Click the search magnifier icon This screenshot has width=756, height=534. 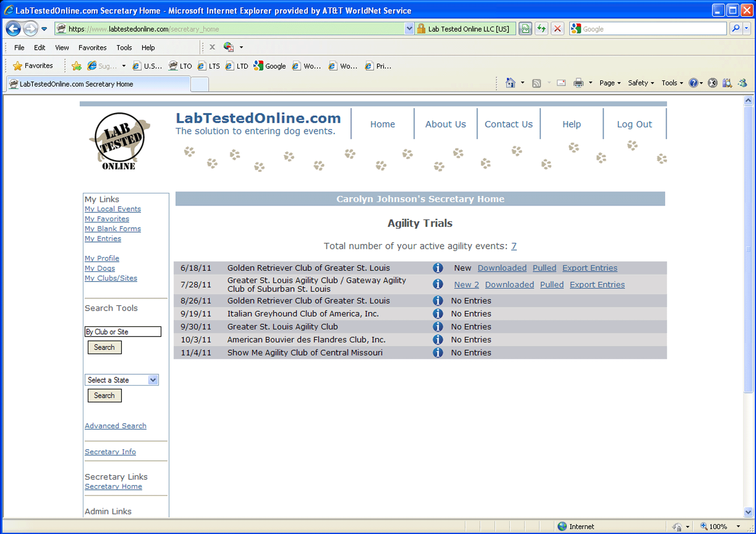click(736, 29)
